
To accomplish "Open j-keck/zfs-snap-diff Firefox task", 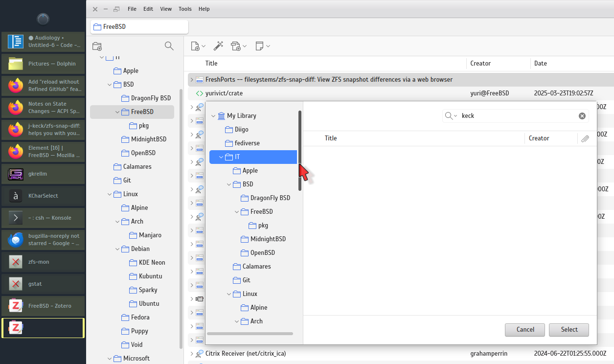I will tap(43, 130).
